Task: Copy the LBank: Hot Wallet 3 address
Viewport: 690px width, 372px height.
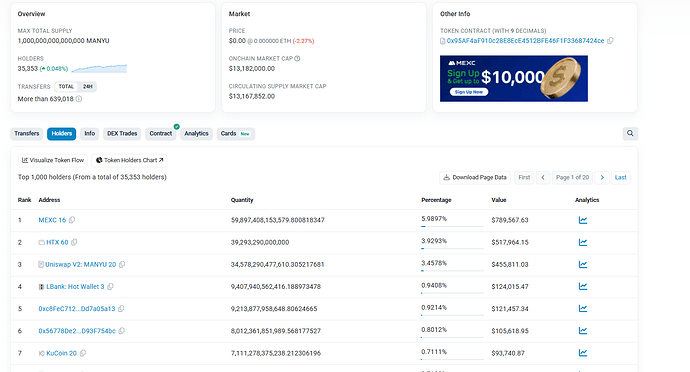Action: [x=110, y=287]
